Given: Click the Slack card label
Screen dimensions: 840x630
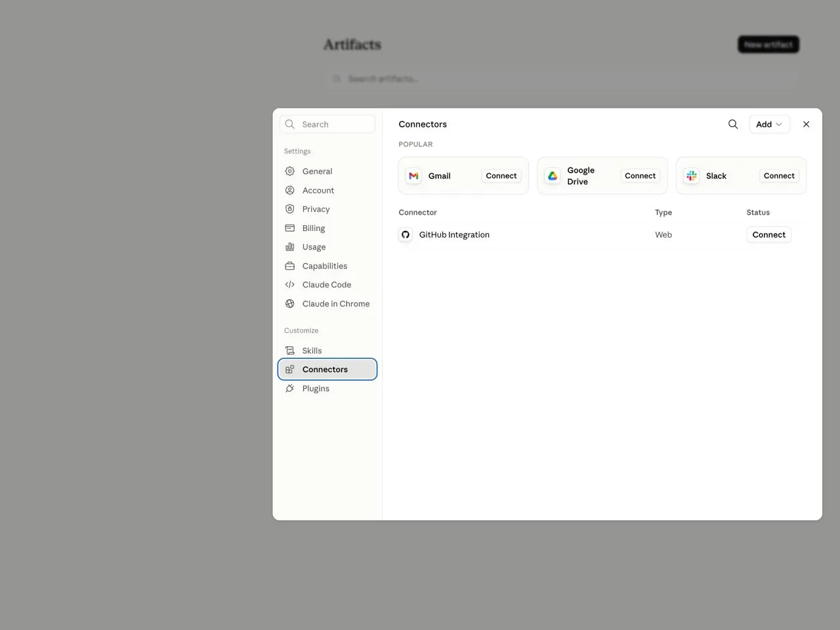Looking at the screenshot, I should tap(716, 176).
